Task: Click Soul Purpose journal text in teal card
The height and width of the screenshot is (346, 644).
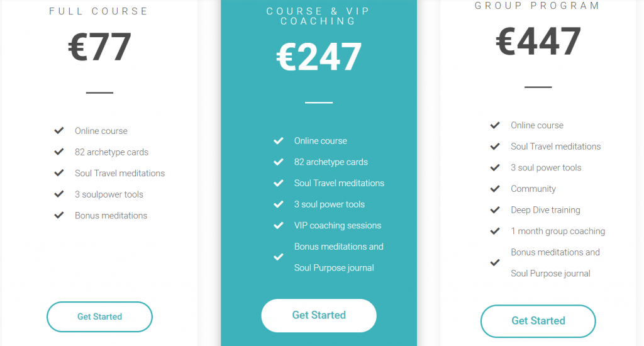Action: pyautogui.click(x=334, y=268)
